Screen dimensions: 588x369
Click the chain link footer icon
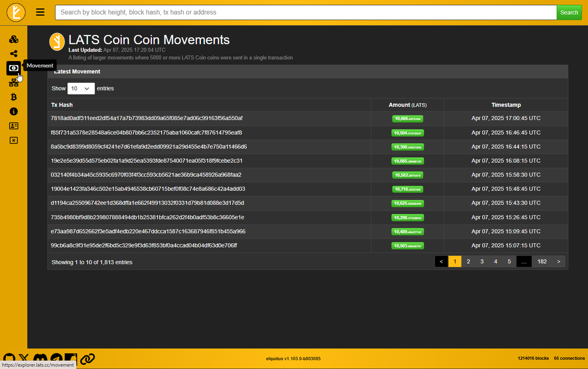pyautogui.click(x=87, y=359)
